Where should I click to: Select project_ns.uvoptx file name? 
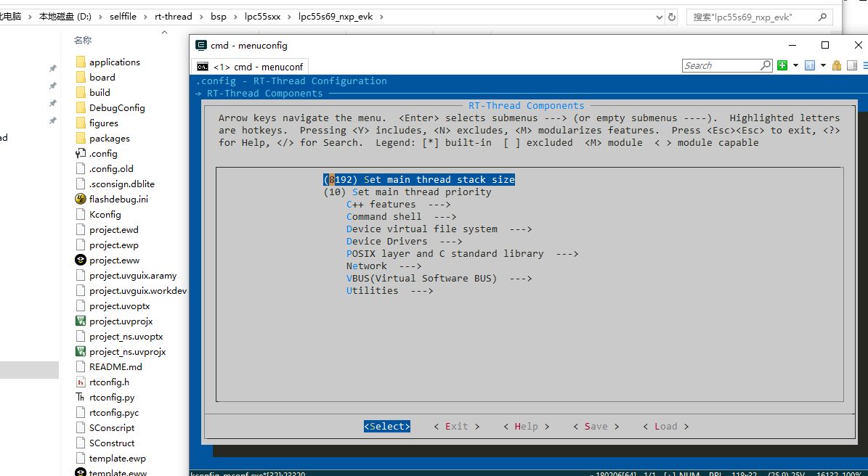(126, 337)
